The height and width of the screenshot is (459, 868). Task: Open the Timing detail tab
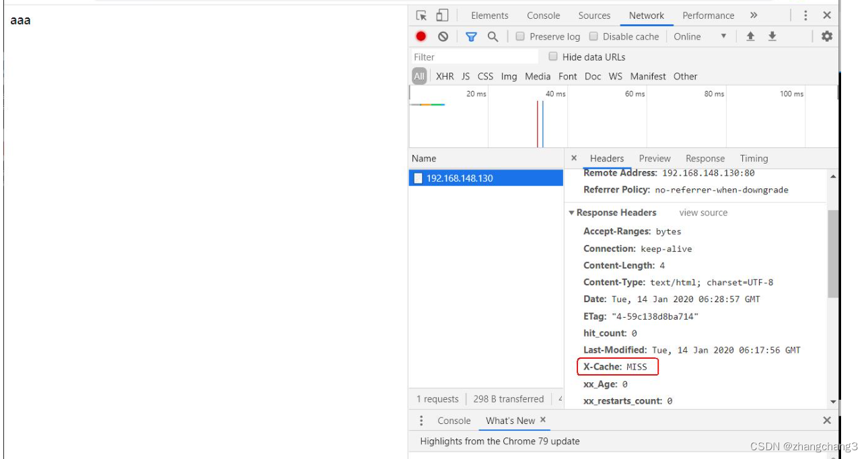point(754,158)
